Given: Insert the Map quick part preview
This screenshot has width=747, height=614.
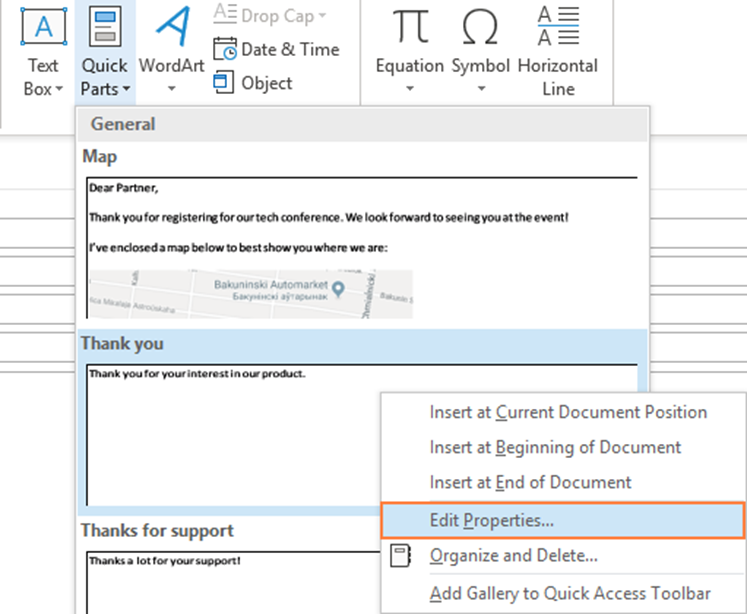Looking at the screenshot, I should [362, 248].
